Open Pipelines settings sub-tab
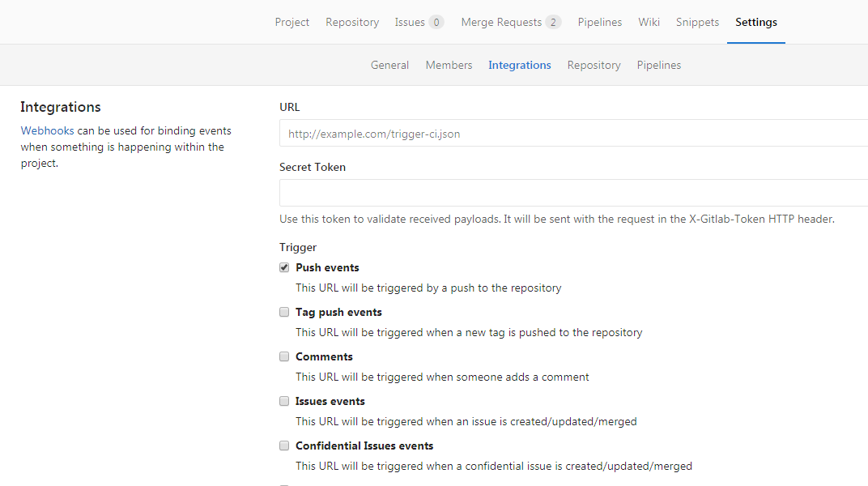The image size is (868, 486). tap(658, 66)
